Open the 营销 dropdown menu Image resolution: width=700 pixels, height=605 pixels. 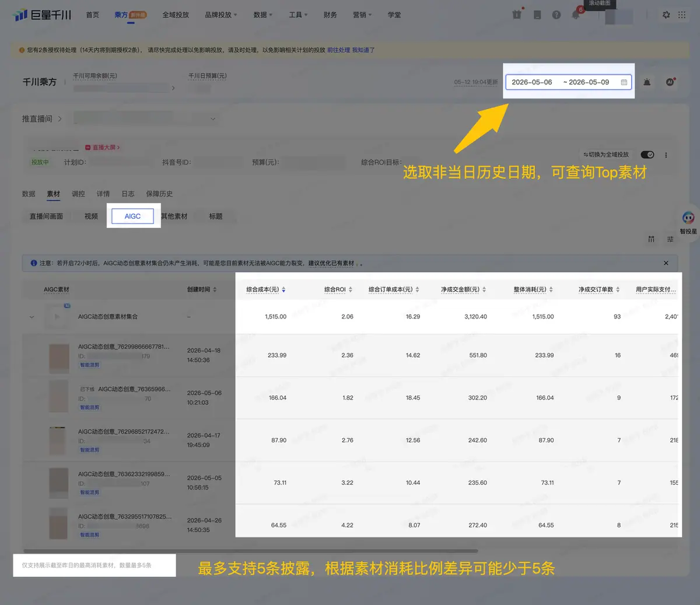point(362,15)
